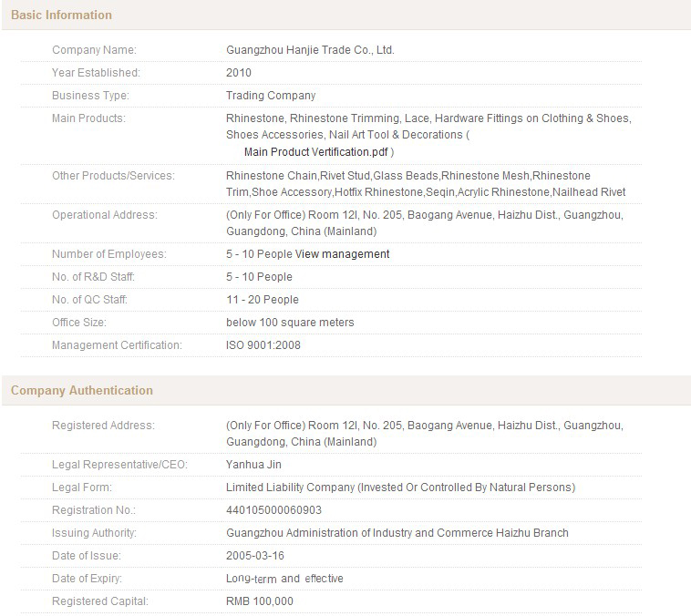
Task: Click the R&D staff value 5 - 10 People
Action: point(259,277)
